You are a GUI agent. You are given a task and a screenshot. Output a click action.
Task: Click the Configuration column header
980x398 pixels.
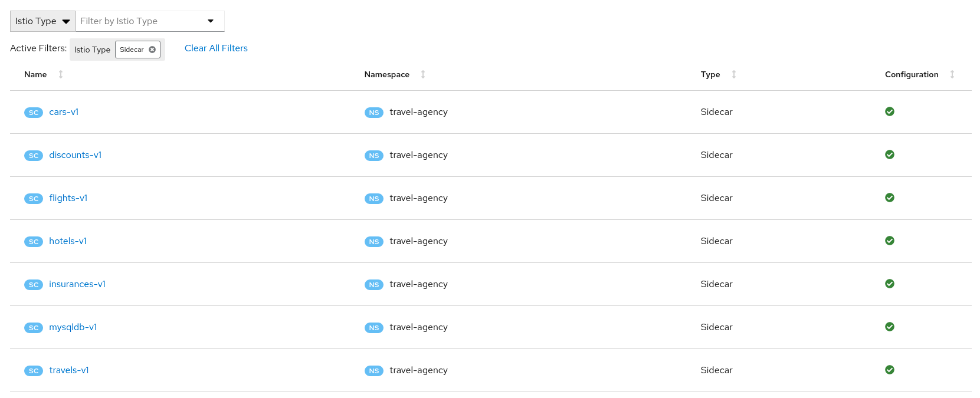coord(912,74)
